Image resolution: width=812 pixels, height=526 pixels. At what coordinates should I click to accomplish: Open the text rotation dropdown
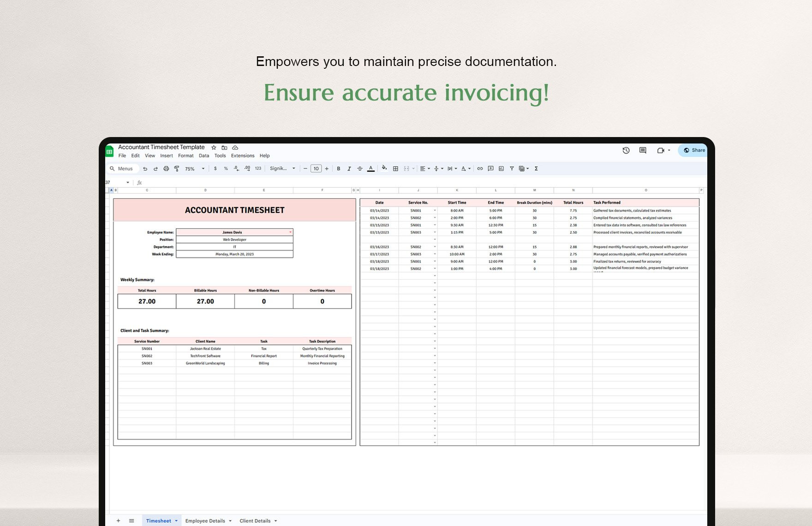pos(466,169)
